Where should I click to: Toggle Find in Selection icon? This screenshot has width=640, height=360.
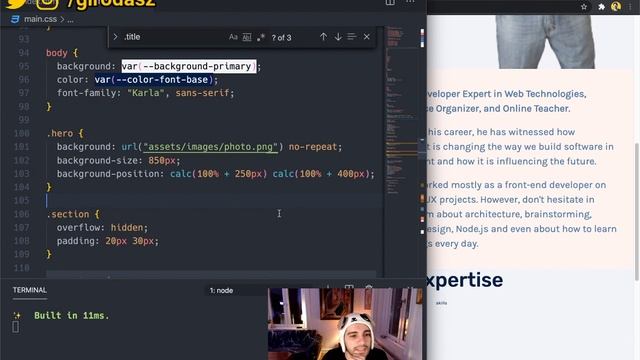click(352, 37)
